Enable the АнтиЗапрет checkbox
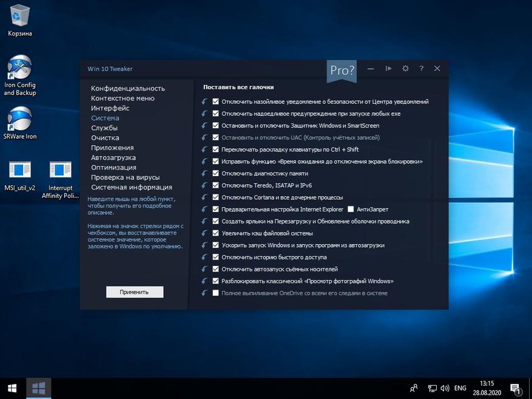Image resolution: width=532 pixels, height=399 pixels. point(351,209)
